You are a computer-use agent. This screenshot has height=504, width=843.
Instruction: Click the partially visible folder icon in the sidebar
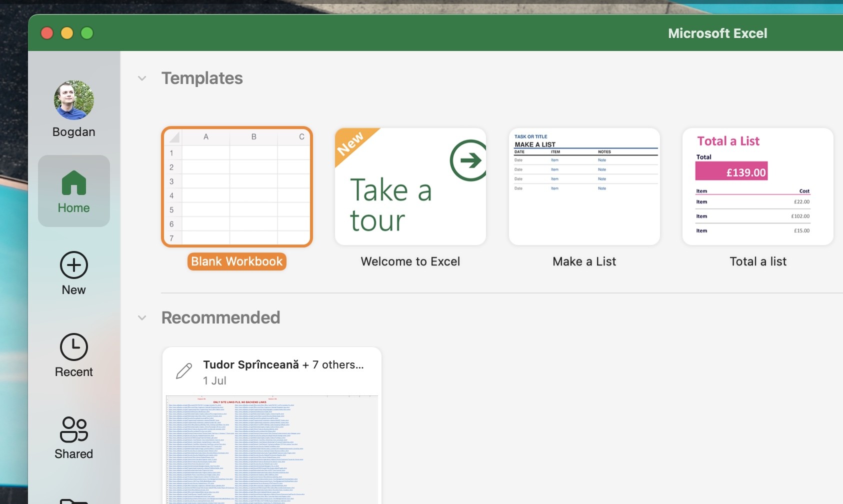tap(74, 501)
